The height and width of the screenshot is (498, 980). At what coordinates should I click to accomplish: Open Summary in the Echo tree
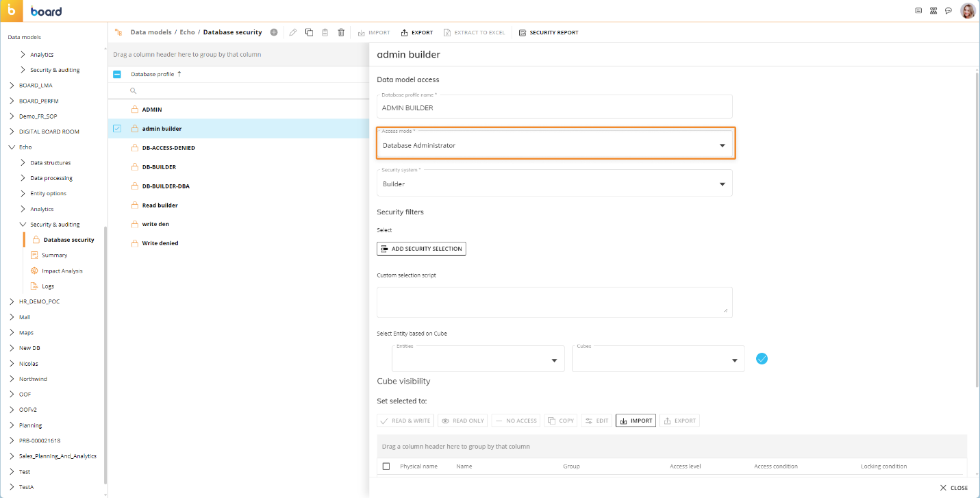click(x=55, y=256)
